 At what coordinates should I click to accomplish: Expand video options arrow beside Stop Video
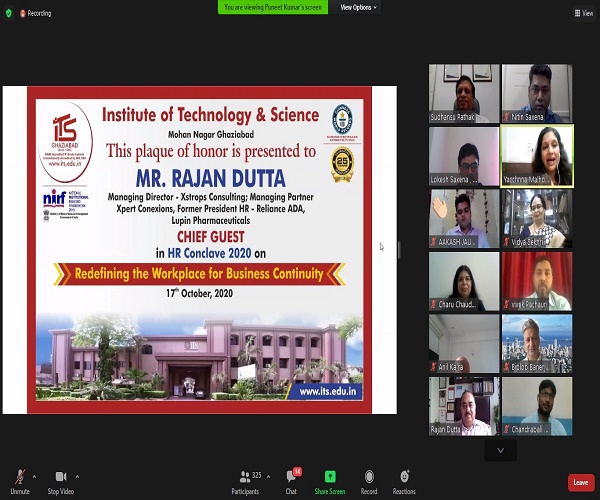77,477
